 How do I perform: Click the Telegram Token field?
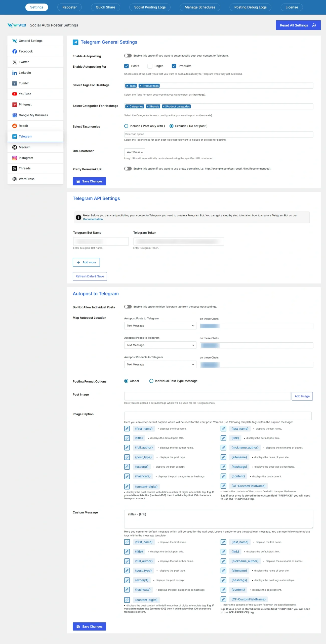click(179, 242)
